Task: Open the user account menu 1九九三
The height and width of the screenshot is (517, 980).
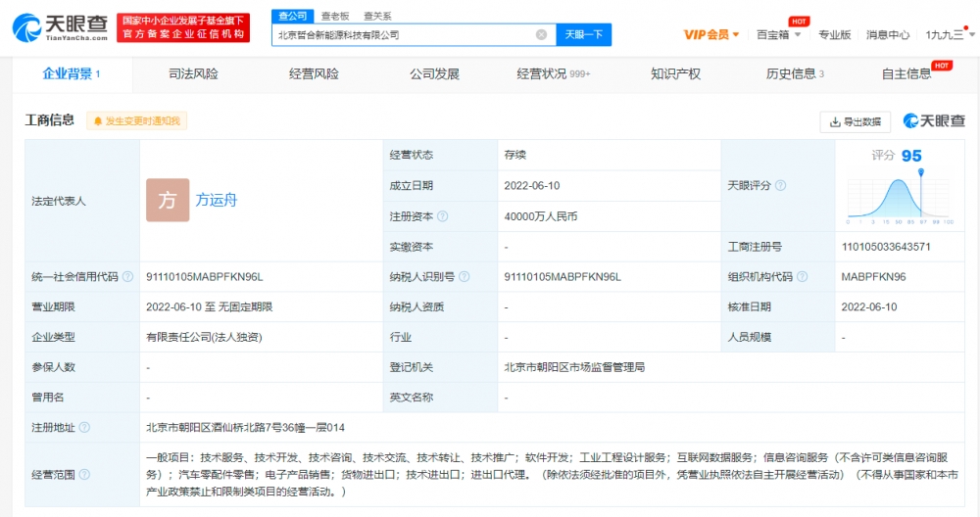Action: click(x=950, y=35)
